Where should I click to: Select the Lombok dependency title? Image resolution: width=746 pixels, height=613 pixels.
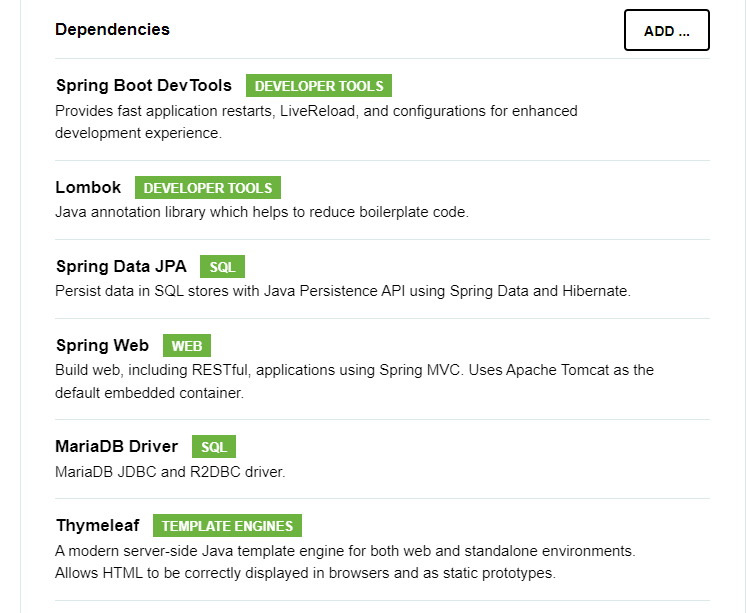[x=89, y=187]
